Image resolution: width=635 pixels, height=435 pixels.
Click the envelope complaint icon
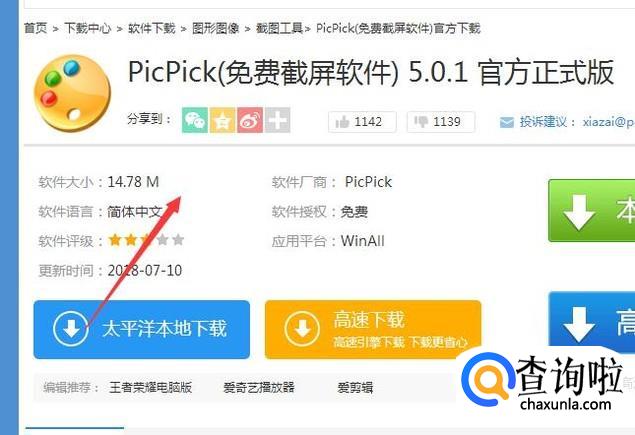507,122
